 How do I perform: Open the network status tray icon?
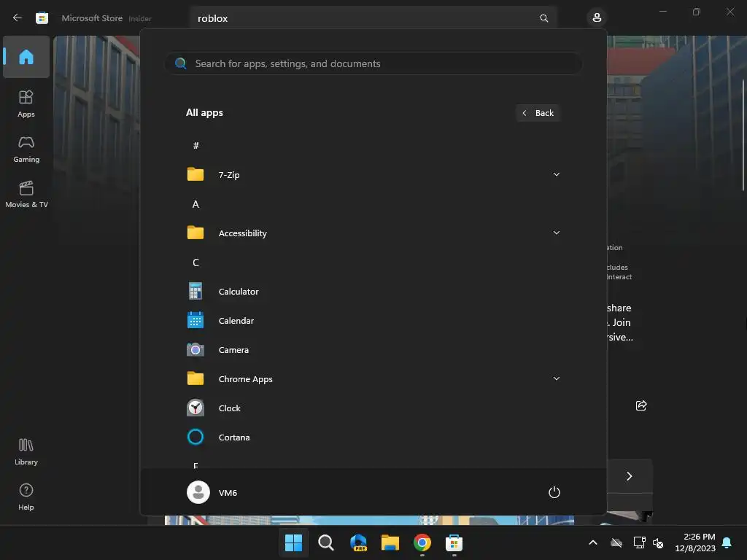[639, 542]
